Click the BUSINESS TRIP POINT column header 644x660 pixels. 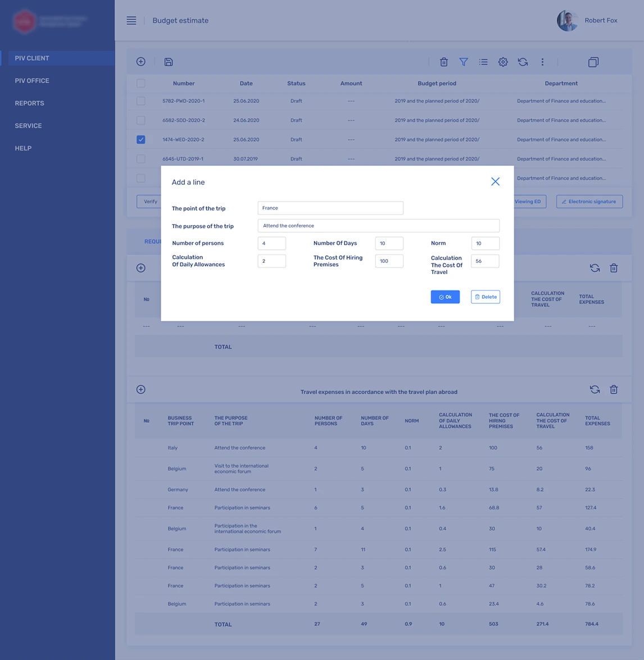tap(181, 421)
